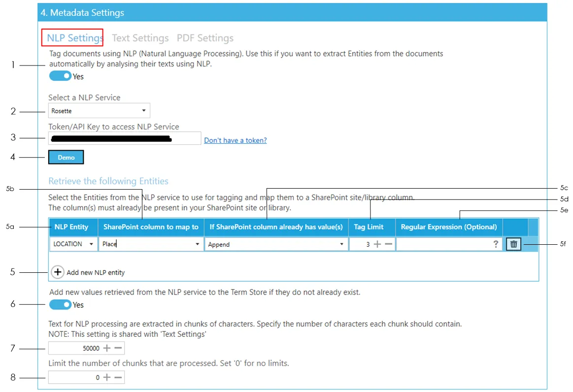Image resolution: width=573 pixels, height=392 pixels.
Task: Decrease Tag Limit with minus icon
Action: [389, 244]
